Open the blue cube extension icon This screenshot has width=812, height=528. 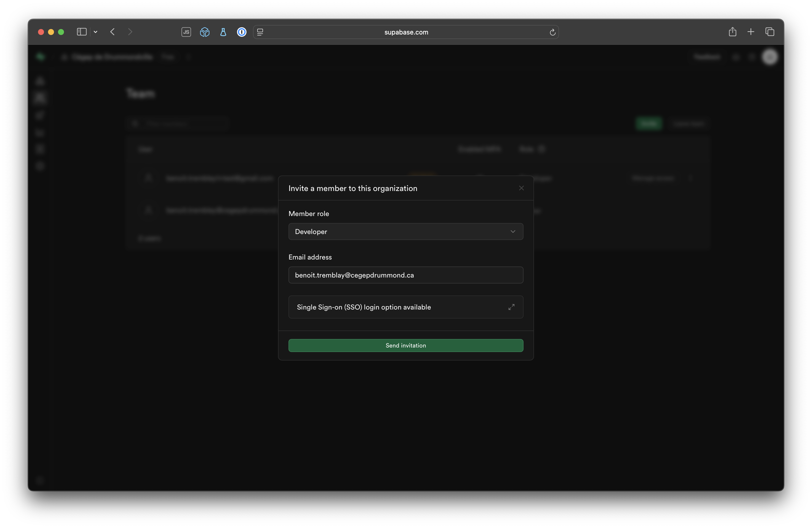tap(204, 32)
